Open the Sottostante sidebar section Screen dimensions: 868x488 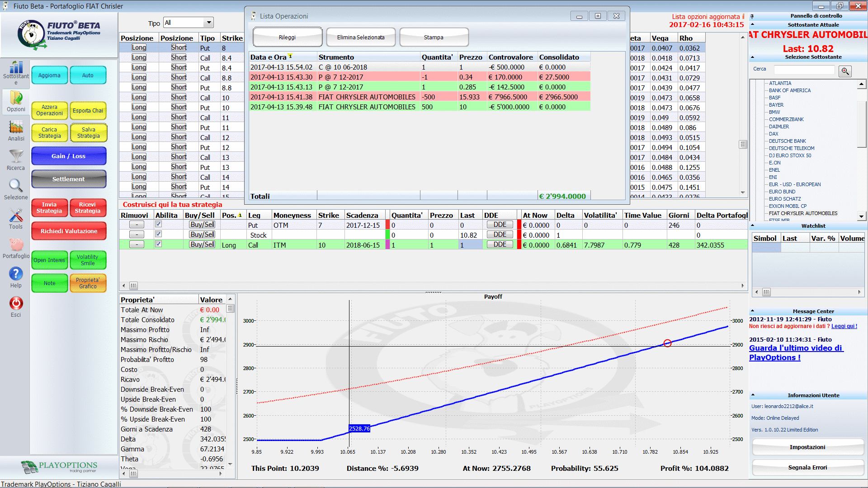tap(16, 72)
